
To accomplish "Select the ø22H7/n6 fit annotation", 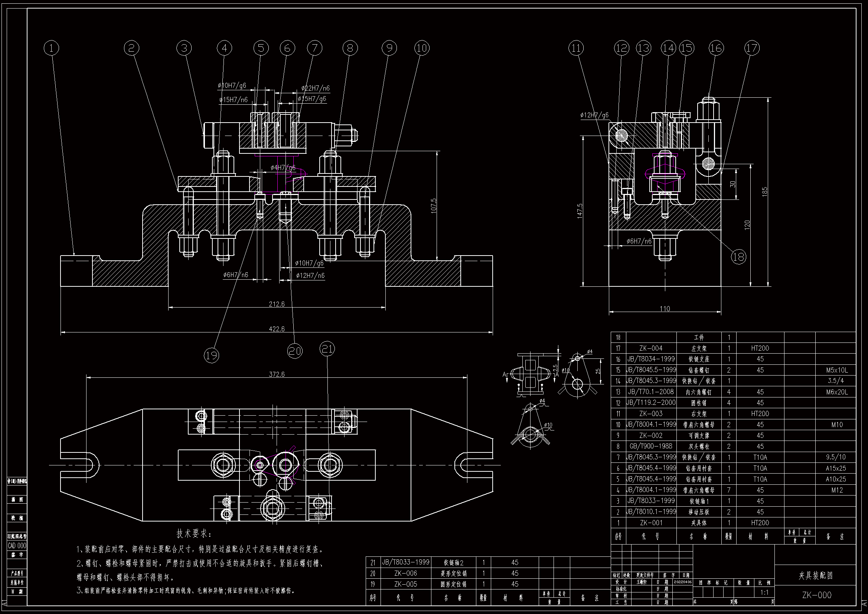I will (x=315, y=88).
